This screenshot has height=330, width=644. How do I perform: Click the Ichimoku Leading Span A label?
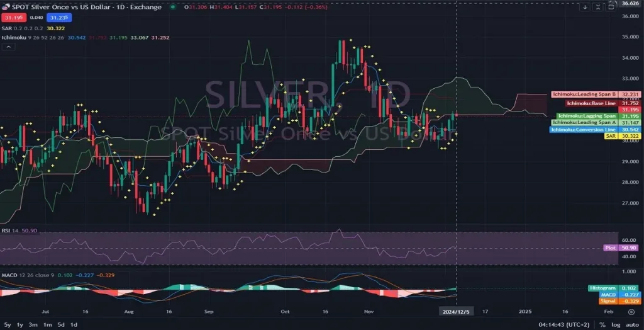tap(596, 122)
